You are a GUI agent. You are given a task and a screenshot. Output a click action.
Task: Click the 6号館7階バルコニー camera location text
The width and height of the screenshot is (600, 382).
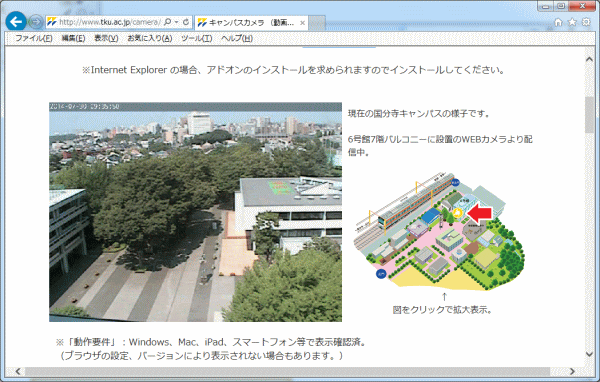[x=440, y=145]
